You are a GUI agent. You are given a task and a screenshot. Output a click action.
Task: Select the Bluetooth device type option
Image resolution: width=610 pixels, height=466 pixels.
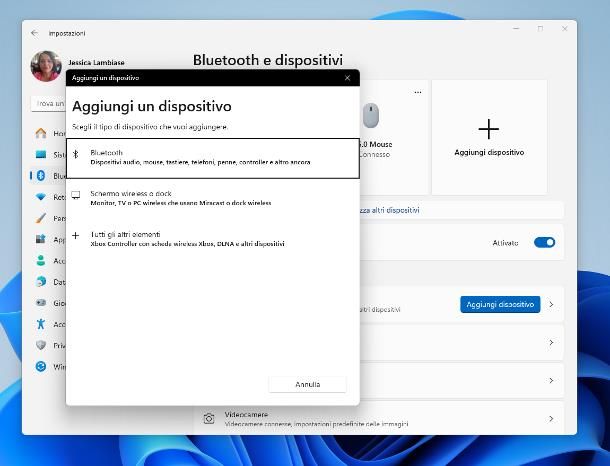click(213, 158)
